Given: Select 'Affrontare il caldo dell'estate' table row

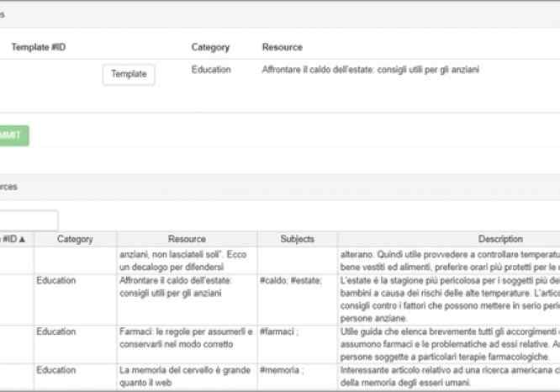Looking at the screenshot, I should pos(175,286).
